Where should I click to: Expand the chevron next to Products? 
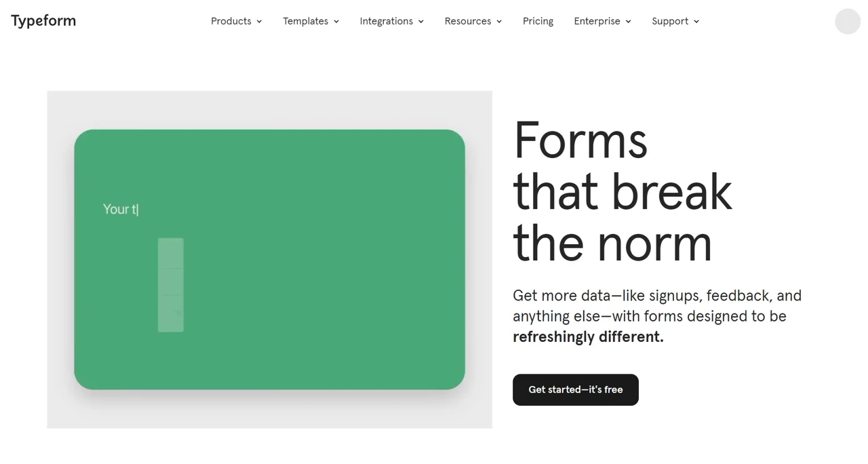click(259, 22)
